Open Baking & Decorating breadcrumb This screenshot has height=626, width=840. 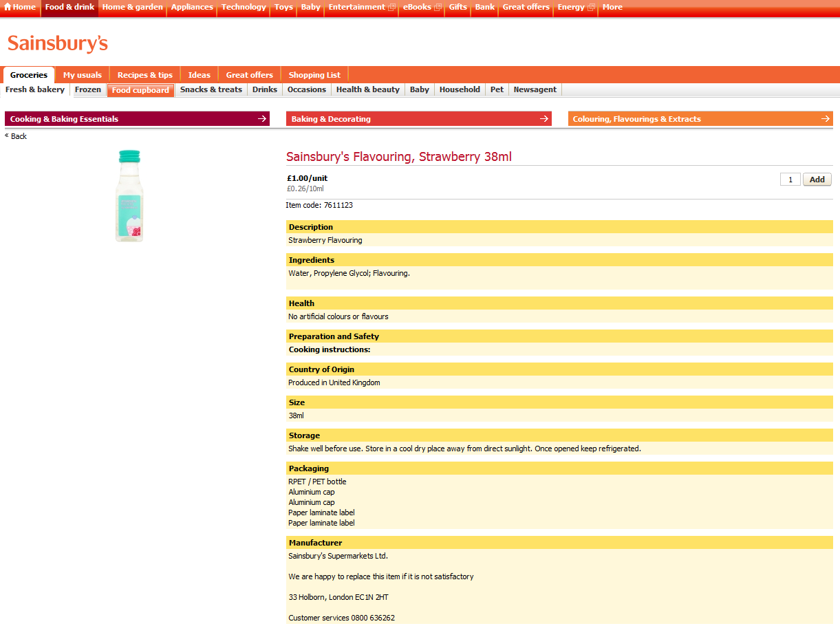[418, 119]
